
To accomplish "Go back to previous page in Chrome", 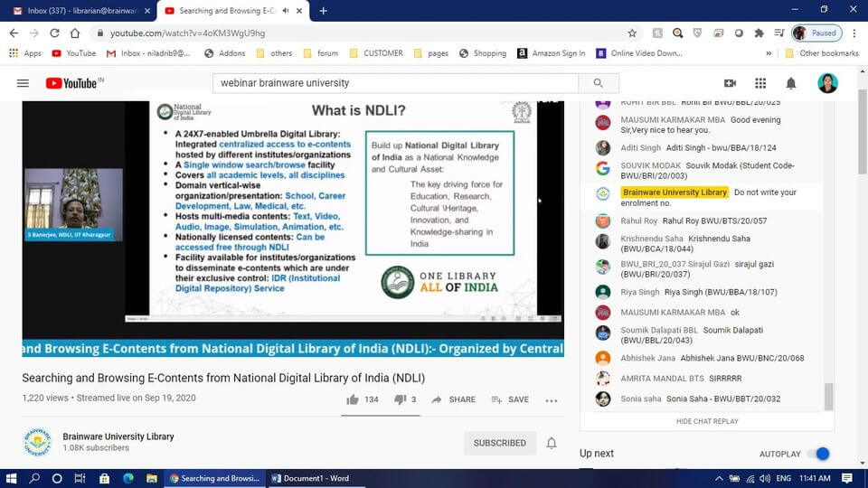I will coord(14,33).
